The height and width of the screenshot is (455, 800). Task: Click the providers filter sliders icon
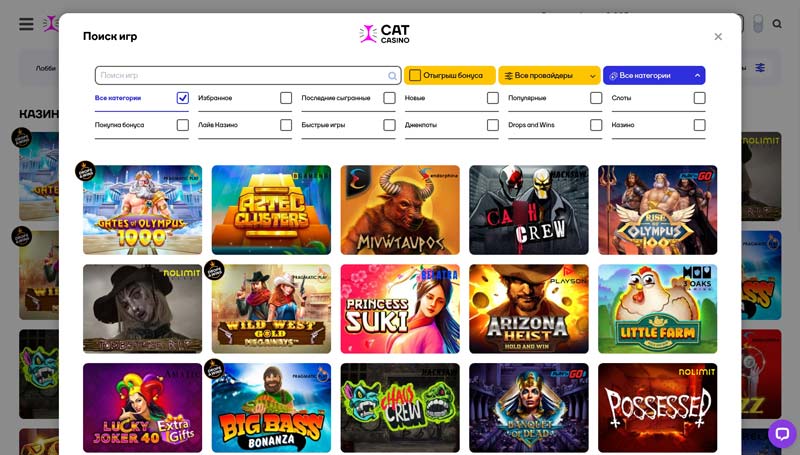click(508, 76)
